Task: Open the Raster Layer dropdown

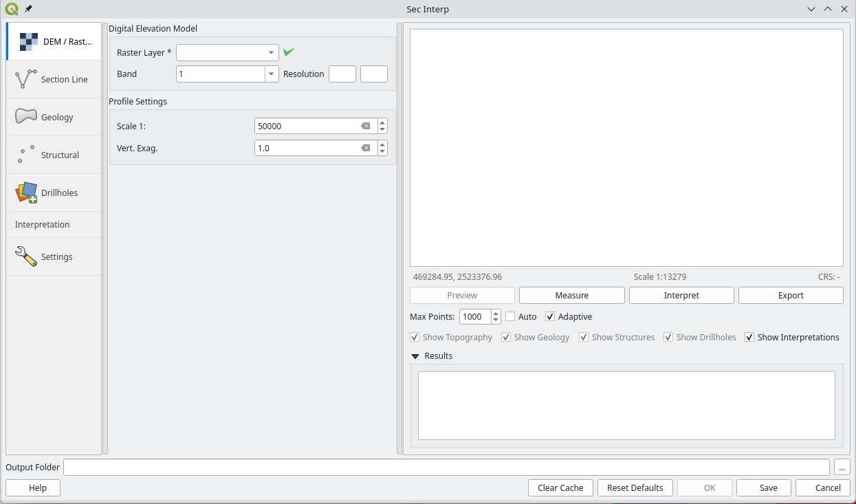Action: tap(271, 52)
